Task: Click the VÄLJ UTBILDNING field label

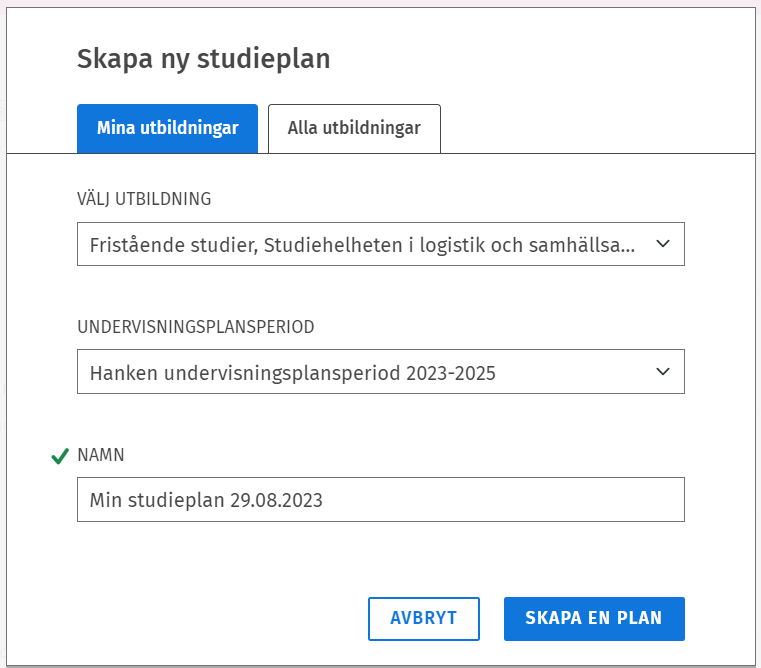Action: [144, 199]
